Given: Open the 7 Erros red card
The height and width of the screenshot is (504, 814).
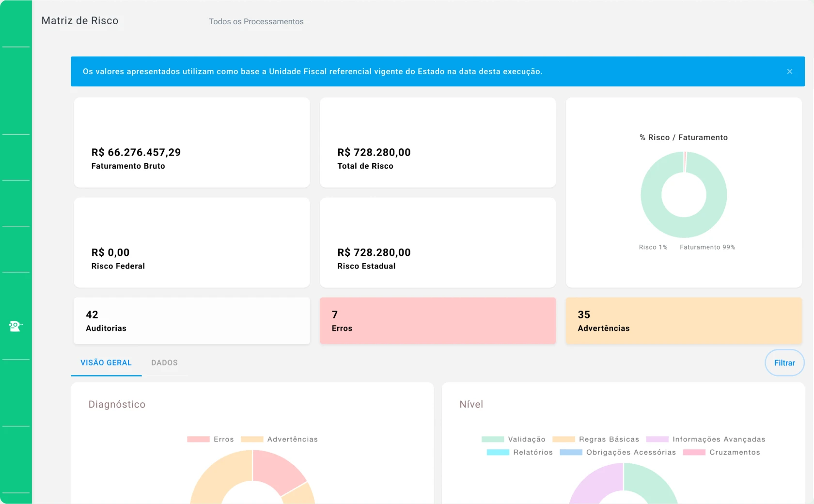Looking at the screenshot, I should tap(438, 321).
